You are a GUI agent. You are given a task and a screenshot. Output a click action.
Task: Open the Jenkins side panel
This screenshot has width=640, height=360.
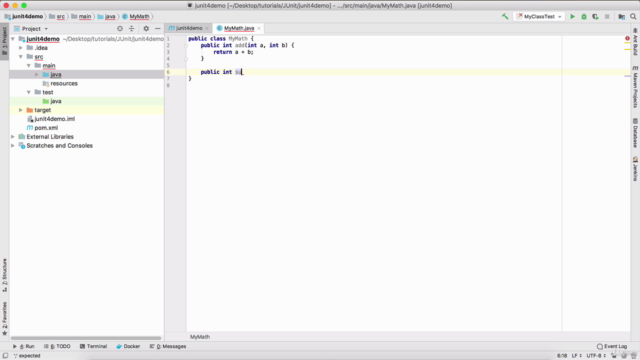635,168
